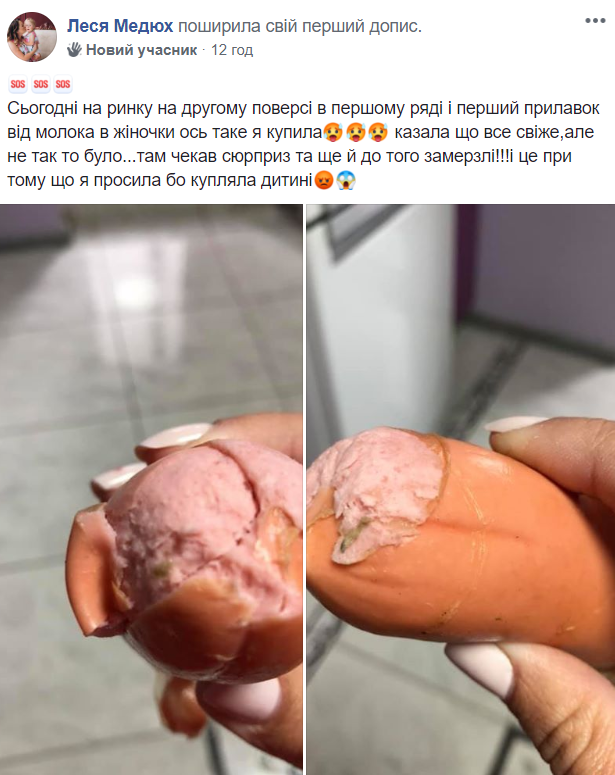The width and height of the screenshot is (615, 775).
Task: Open the left sausage photo
Action: pos(151,489)
